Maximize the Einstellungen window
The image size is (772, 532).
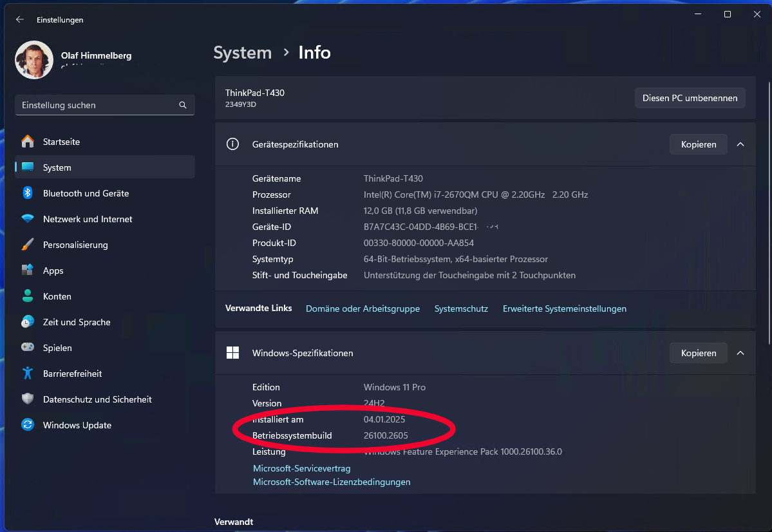coord(727,14)
